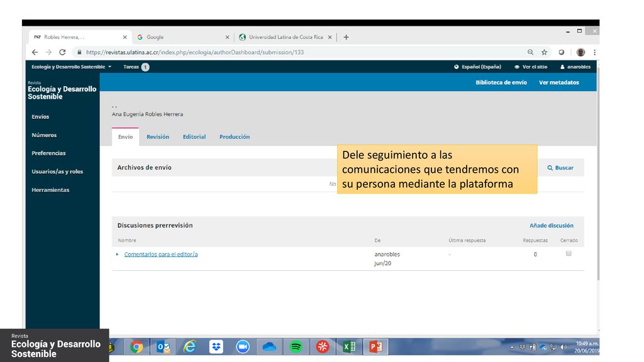644x362 pixels.
Task: Click the Ecología y Desarrollo Sostenible sidebar logo
Action: point(62,90)
